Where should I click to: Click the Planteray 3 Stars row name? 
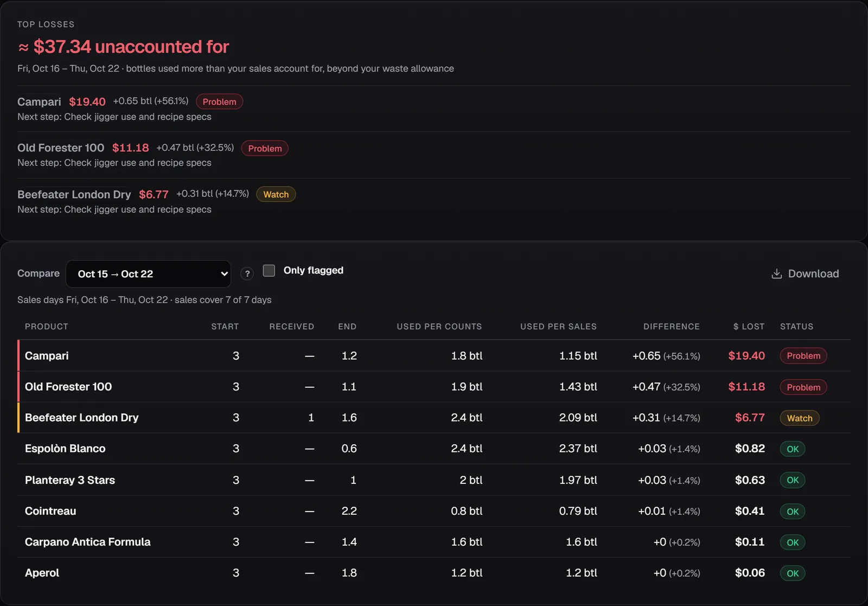[x=70, y=480]
